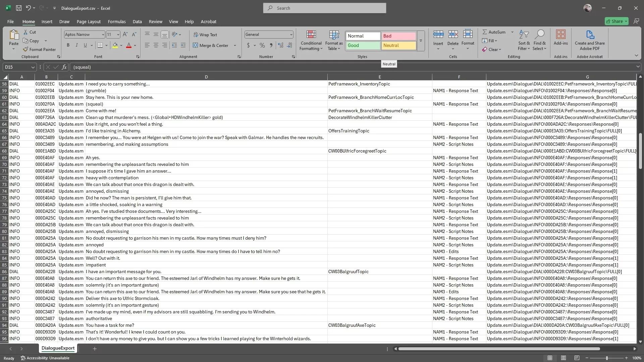Toggle Bold formatting
Screen dimensions: 644x362
coord(68,45)
